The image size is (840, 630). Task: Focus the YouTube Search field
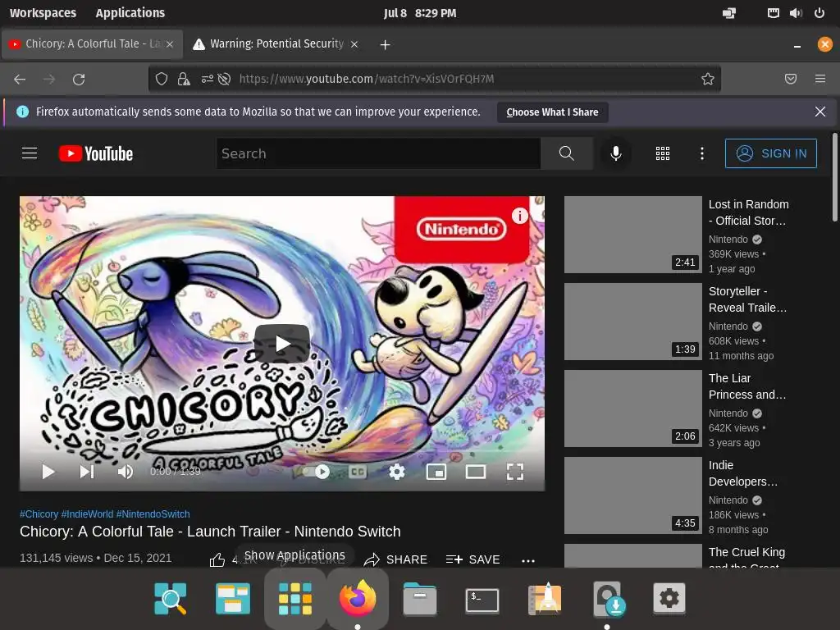pos(379,153)
